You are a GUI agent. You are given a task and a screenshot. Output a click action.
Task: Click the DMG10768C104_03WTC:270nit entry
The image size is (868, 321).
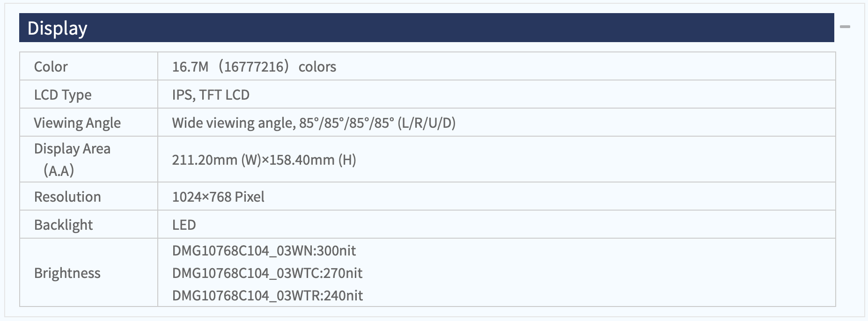pos(267,273)
